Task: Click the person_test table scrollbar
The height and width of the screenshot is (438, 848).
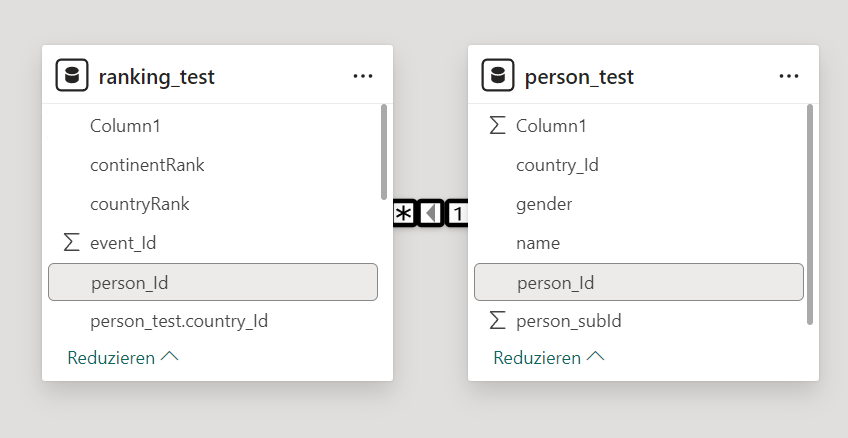Action: pyautogui.click(x=810, y=214)
